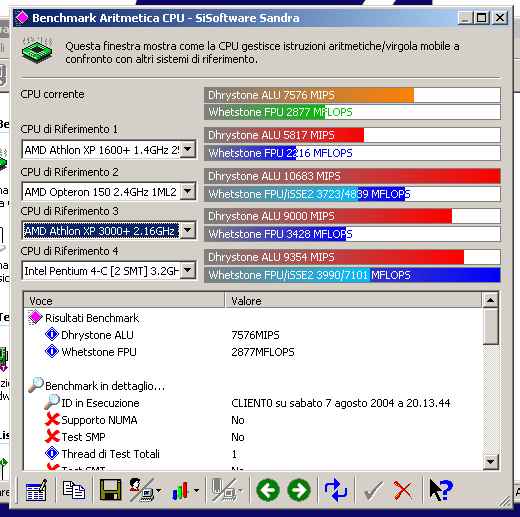Viewport: 520px width, 517px height.
Task: Go back with green left arrow
Action: click(268, 490)
